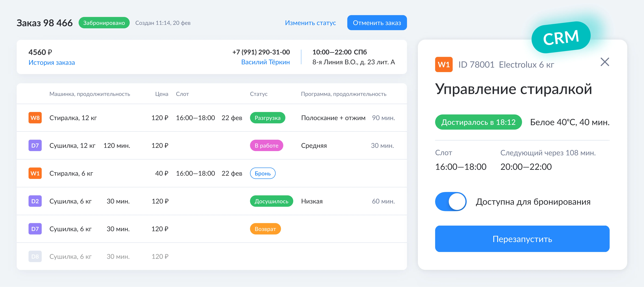This screenshot has height=287, width=644.
Task: Click Создан 11:14, 20 фев text
Action: coord(163,23)
